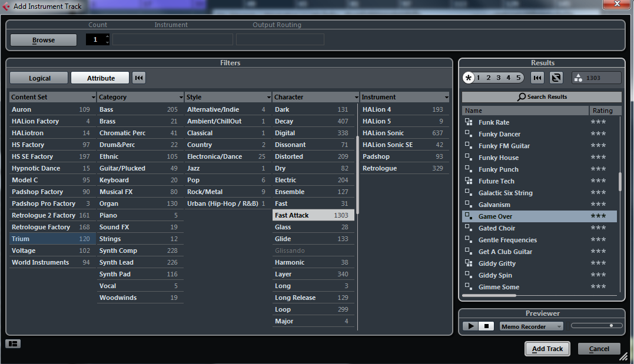Click the window layout icon at bottom left
Image resolution: width=634 pixels, height=364 pixels.
(x=13, y=344)
